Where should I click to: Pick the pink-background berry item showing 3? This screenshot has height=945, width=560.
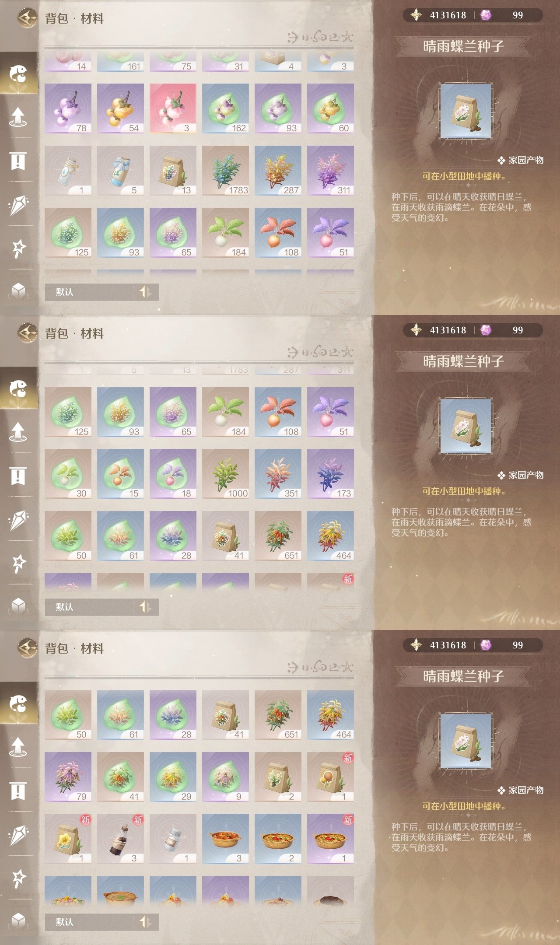(173, 108)
